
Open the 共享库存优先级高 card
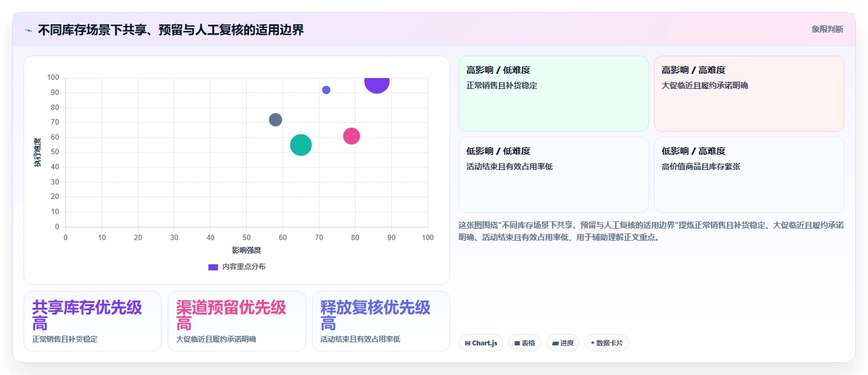pyautogui.click(x=93, y=321)
